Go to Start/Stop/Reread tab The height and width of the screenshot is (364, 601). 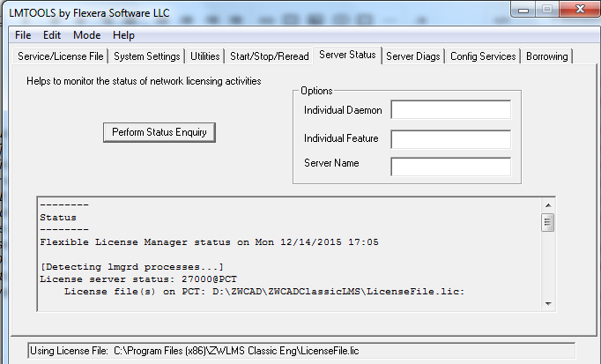[270, 56]
